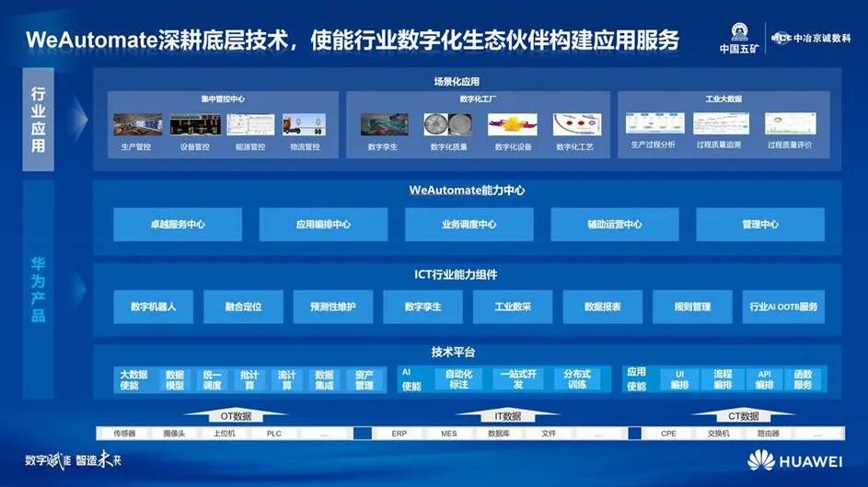Click the 行业AI OOTB服务 box
The height and width of the screenshot is (487, 868).
pyautogui.click(x=783, y=307)
